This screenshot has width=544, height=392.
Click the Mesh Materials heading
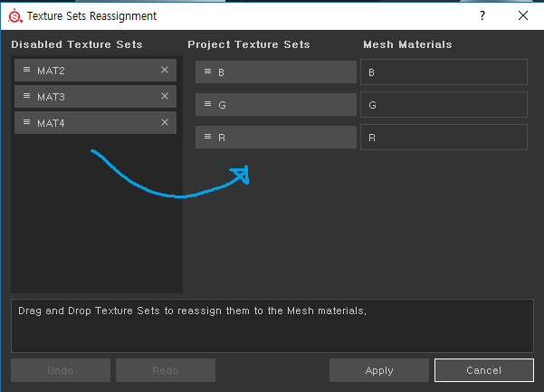click(407, 44)
